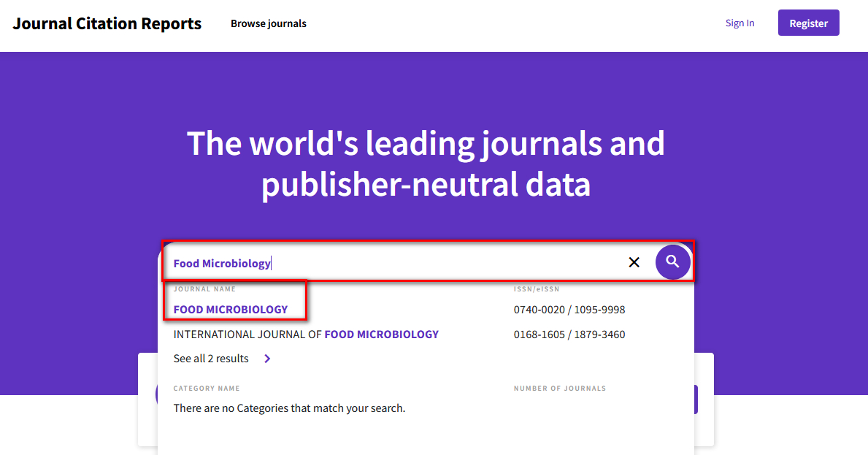The width and height of the screenshot is (868, 455).
Task: Click the ISSN/eISSN column header
Action: pos(537,289)
